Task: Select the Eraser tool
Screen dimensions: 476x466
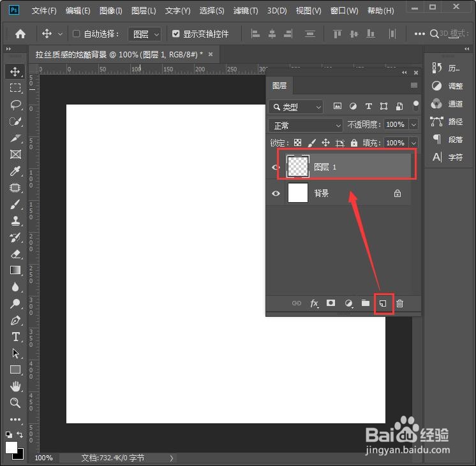Action: pyautogui.click(x=15, y=254)
